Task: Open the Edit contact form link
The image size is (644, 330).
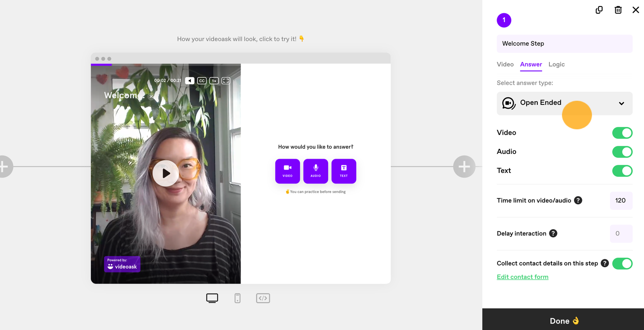Action: [x=522, y=277]
